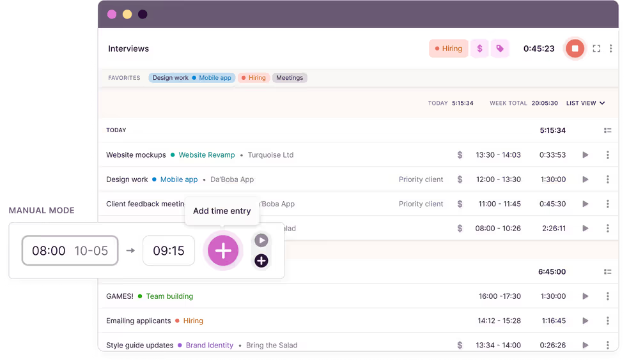This screenshot has height=364, width=629.
Task: Toggle billable on Client feedback meeting entry
Action: tap(460, 204)
